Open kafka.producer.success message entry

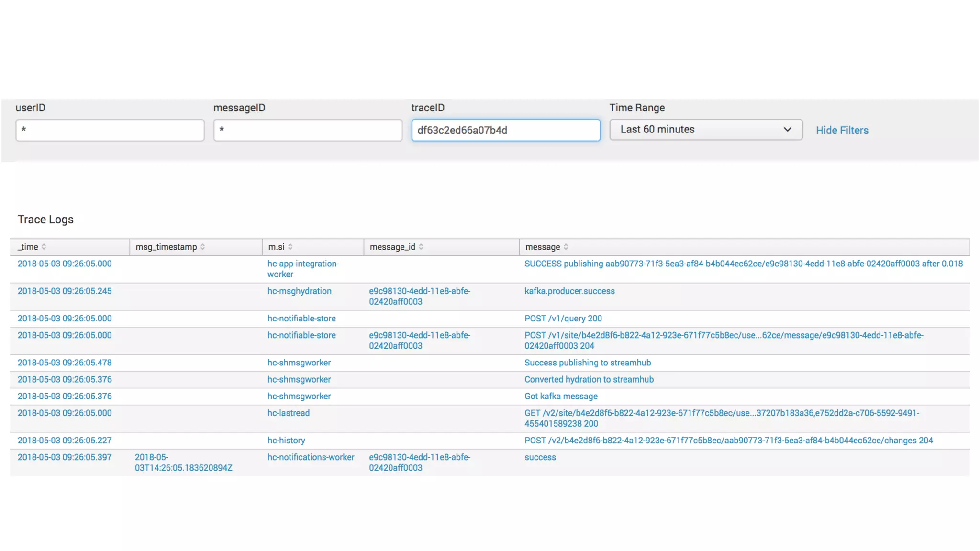(x=569, y=291)
